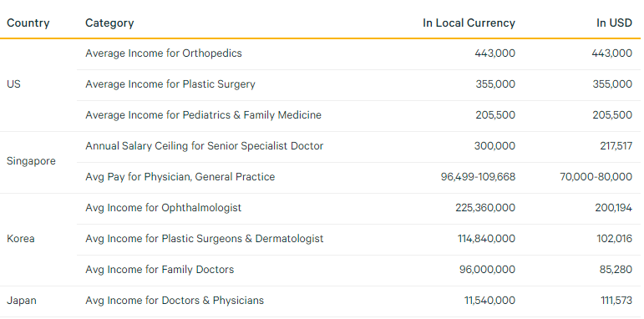Select the US country cell
This screenshot has height=319, width=644.
pos(13,84)
